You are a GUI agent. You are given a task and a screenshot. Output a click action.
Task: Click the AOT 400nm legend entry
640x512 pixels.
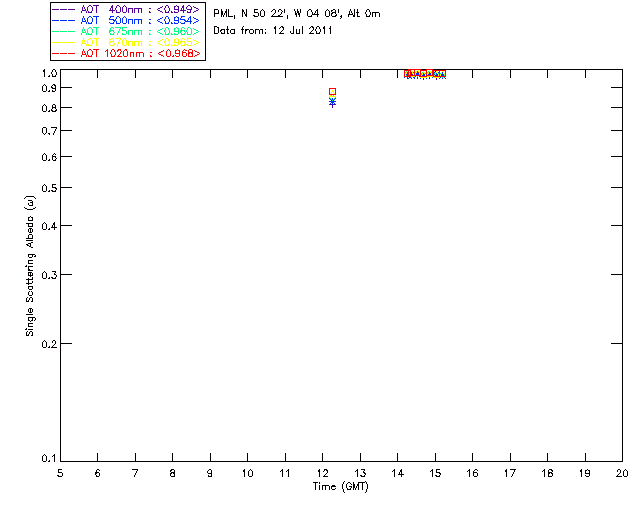[x=126, y=9]
